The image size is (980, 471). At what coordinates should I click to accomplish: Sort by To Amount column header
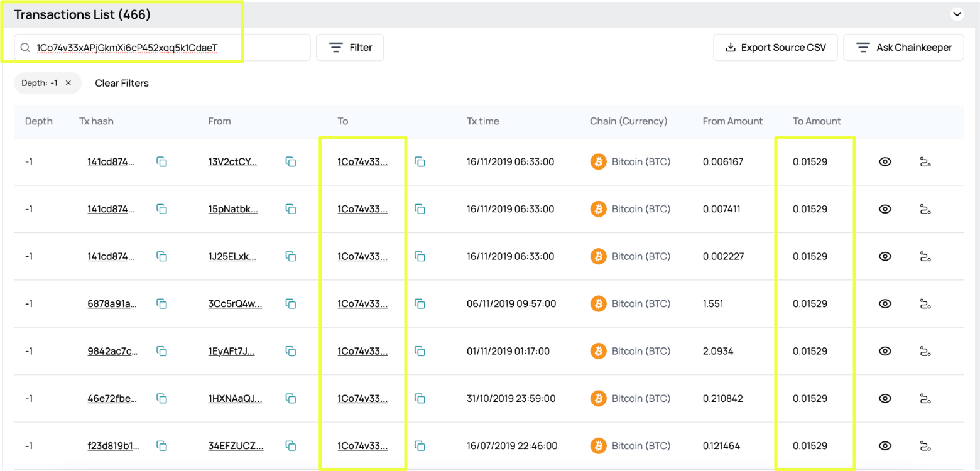(816, 121)
